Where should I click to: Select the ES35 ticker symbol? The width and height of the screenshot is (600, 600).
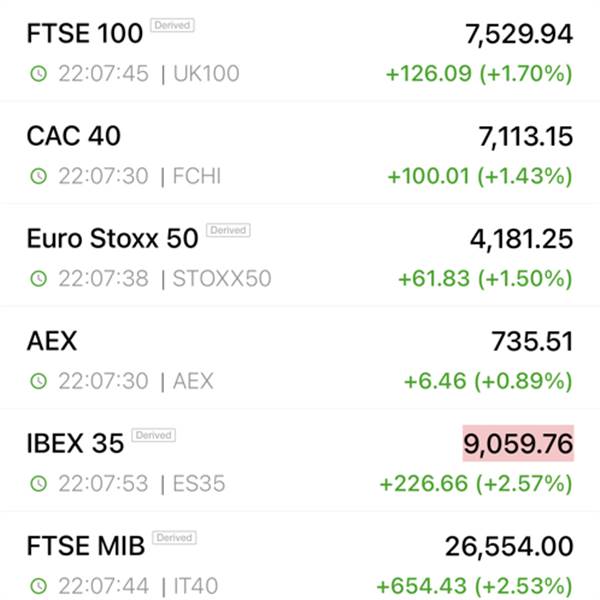pyautogui.click(x=199, y=484)
